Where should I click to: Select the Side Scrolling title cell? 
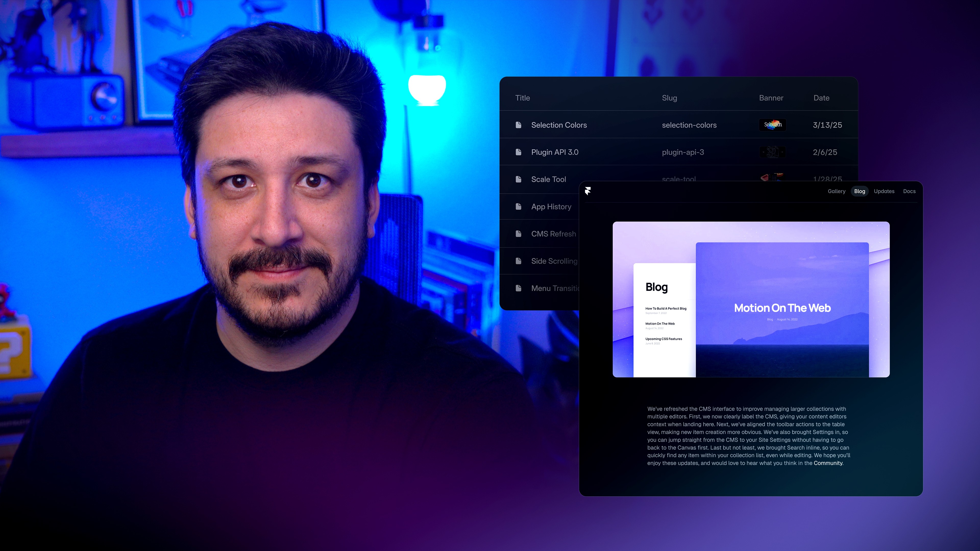pyautogui.click(x=554, y=261)
